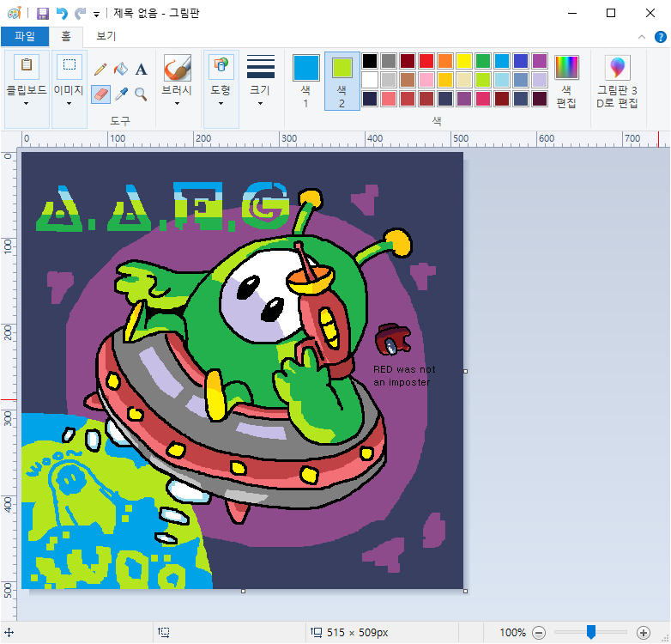
Task: Pick the orange color swatch
Action: pyautogui.click(x=445, y=61)
